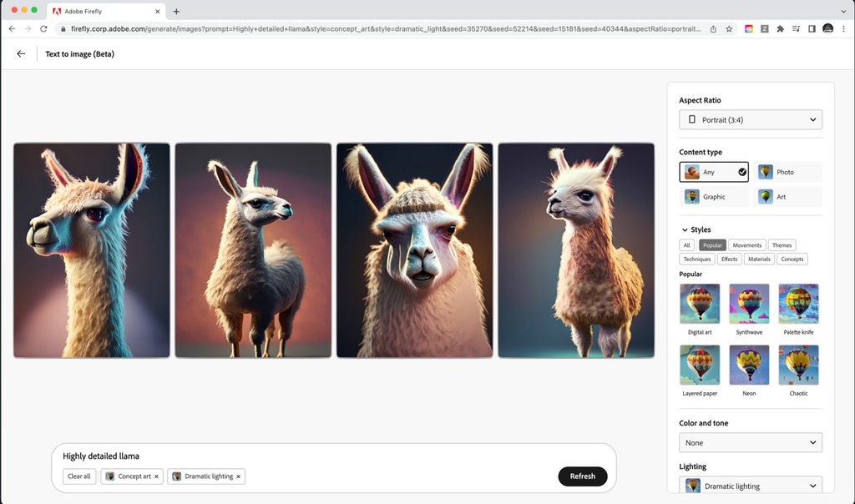This screenshot has height=504, width=855.
Task: Close the Adobe Firefly tab
Action: pos(158,12)
